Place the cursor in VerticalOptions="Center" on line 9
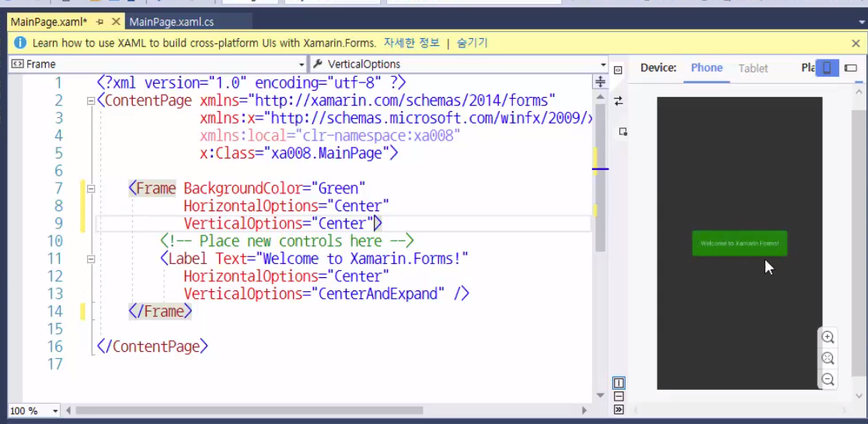Viewport: 868px width, 424px height. (x=279, y=224)
